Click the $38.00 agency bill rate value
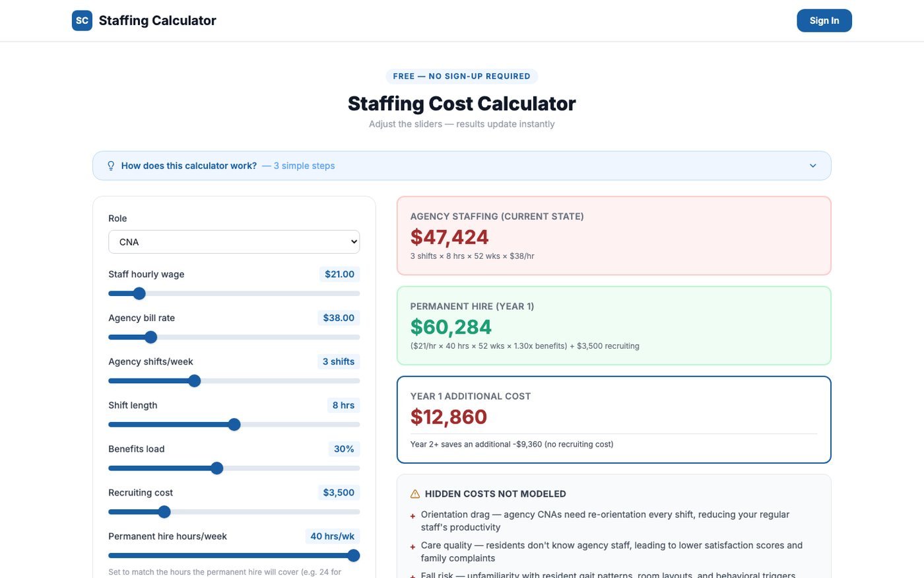 click(339, 318)
